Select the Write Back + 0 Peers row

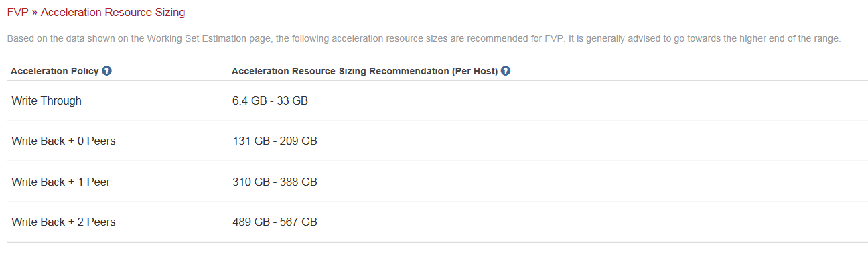(x=64, y=141)
